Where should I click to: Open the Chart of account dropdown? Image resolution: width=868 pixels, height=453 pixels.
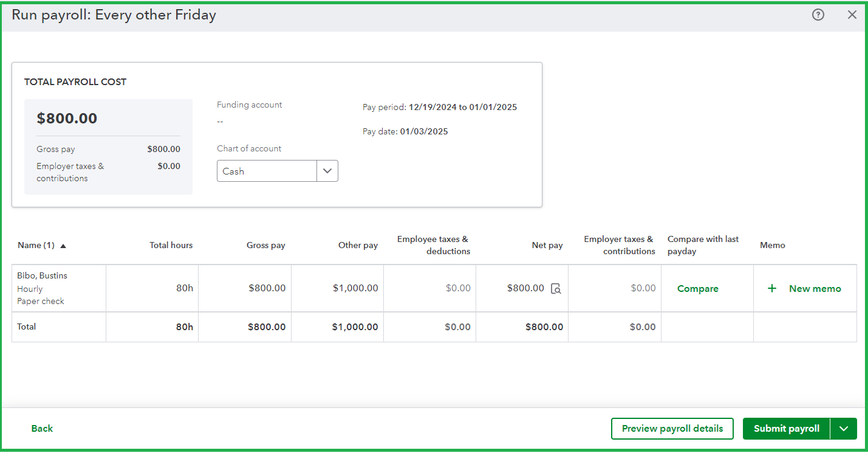pos(327,171)
